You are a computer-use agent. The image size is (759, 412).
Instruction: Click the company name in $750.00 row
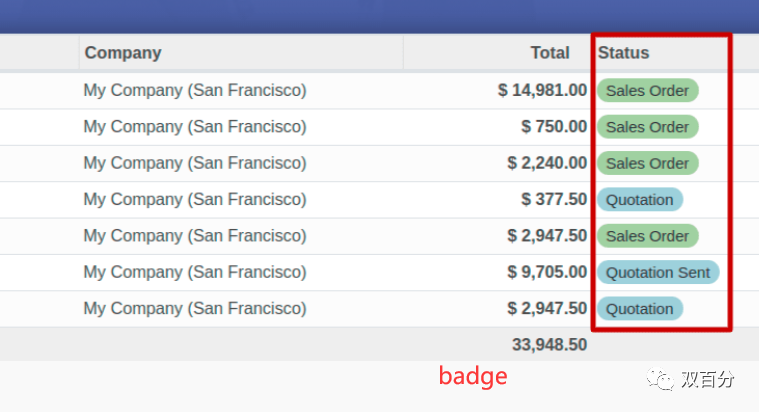click(x=195, y=127)
